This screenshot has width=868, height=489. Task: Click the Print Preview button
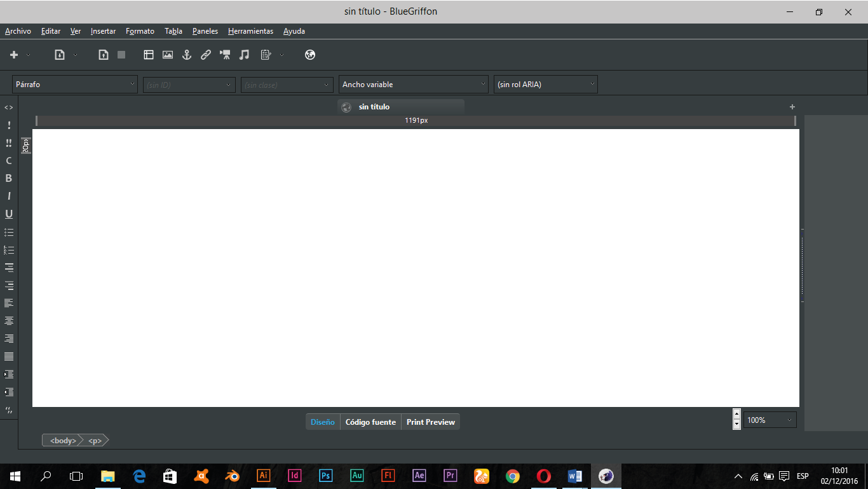pyautogui.click(x=431, y=422)
